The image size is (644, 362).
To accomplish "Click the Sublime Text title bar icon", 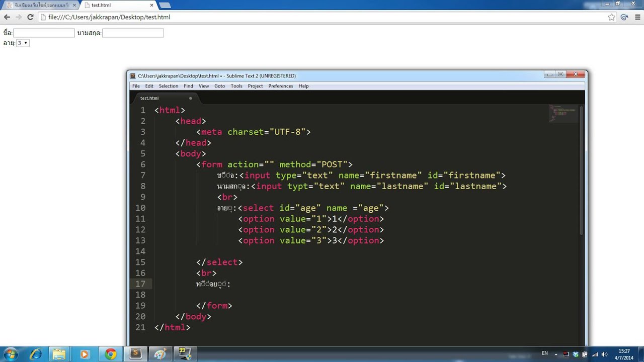I will click(x=133, y=76).
